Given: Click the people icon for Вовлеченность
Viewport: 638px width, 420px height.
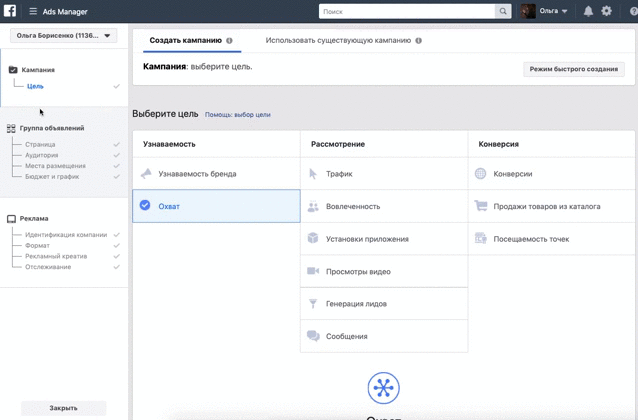Looking at the screenshot, I should click(313, 206).
